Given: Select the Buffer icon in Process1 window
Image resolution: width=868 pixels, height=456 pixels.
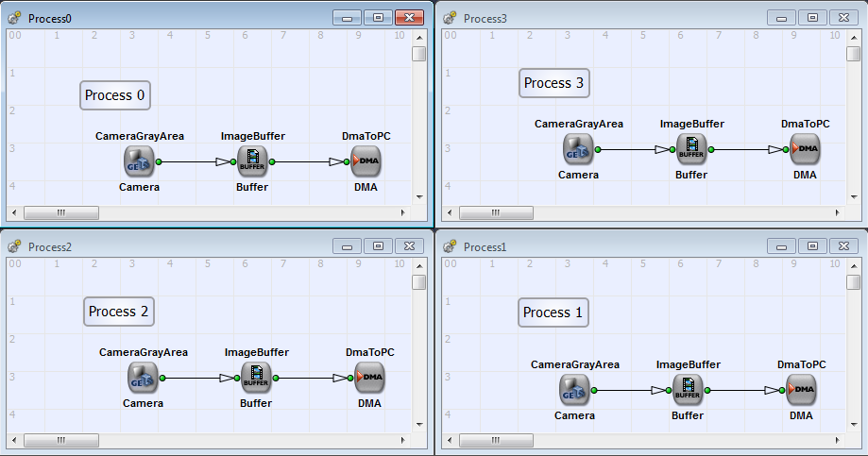Looking at the screenshot, I should tap(688, 389).
